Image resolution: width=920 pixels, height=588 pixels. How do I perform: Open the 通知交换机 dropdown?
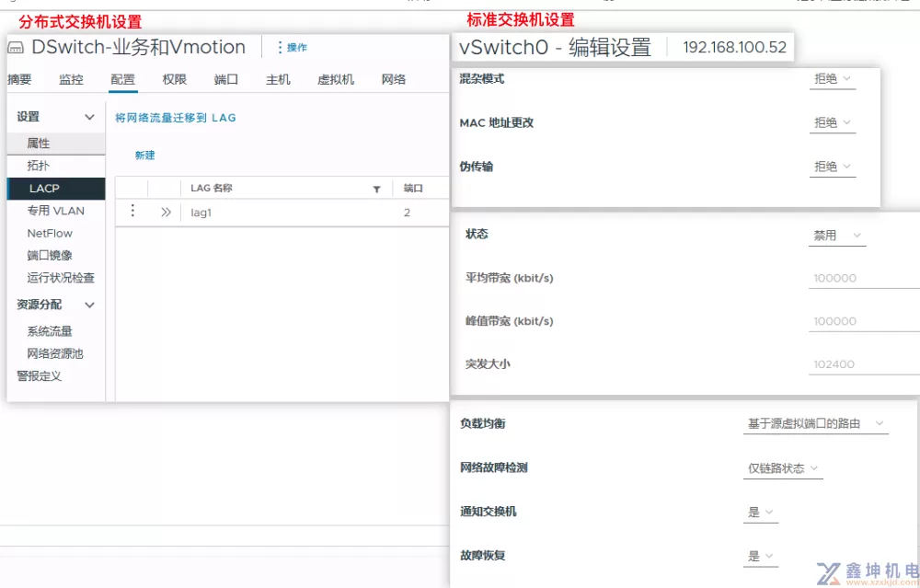[x=761, y=513]
